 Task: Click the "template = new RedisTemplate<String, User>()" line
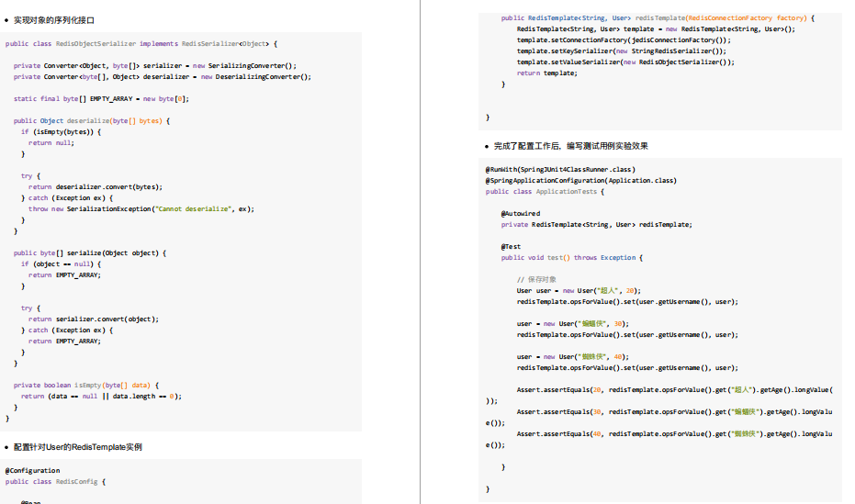pos(656,28)
